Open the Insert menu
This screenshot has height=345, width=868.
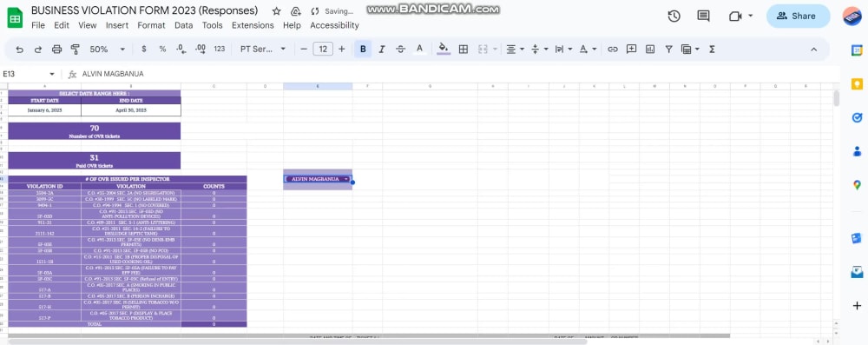tap(117, 25)
